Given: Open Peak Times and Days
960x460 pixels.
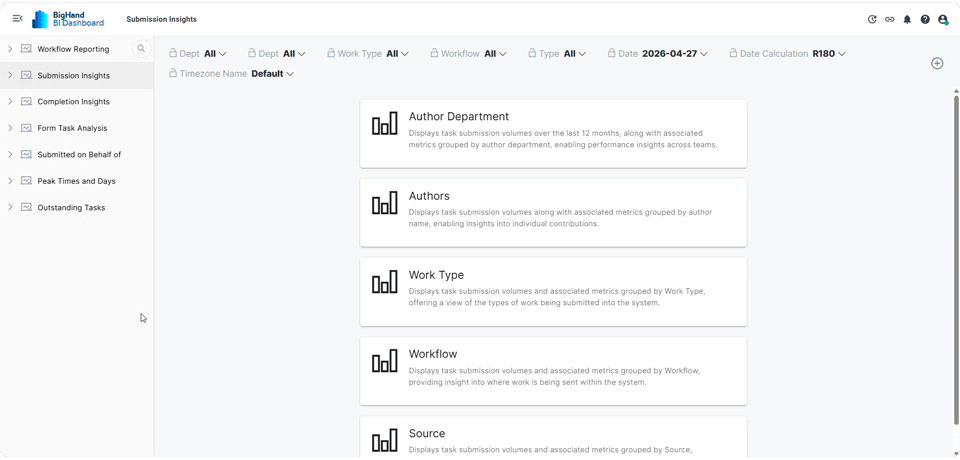Looking at the screenshot, I should click(x=77, y=181).
